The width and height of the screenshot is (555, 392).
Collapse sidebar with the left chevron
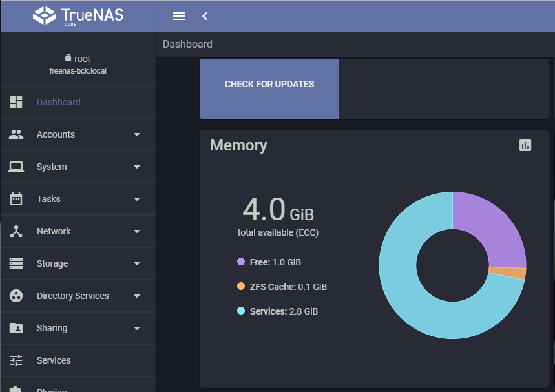205,16
